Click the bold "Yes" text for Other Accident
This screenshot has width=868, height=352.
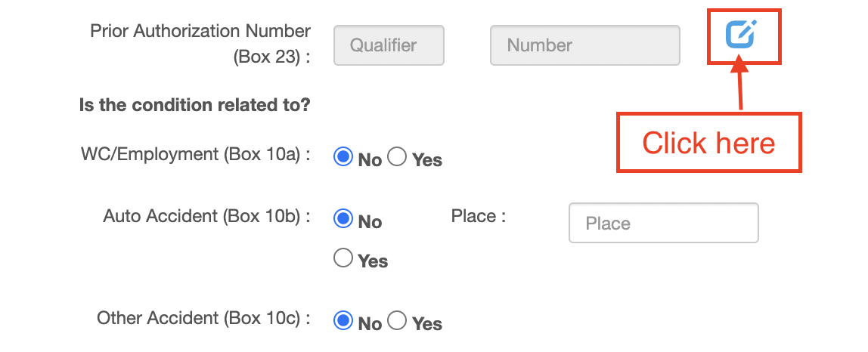click(x=427, y=324)
